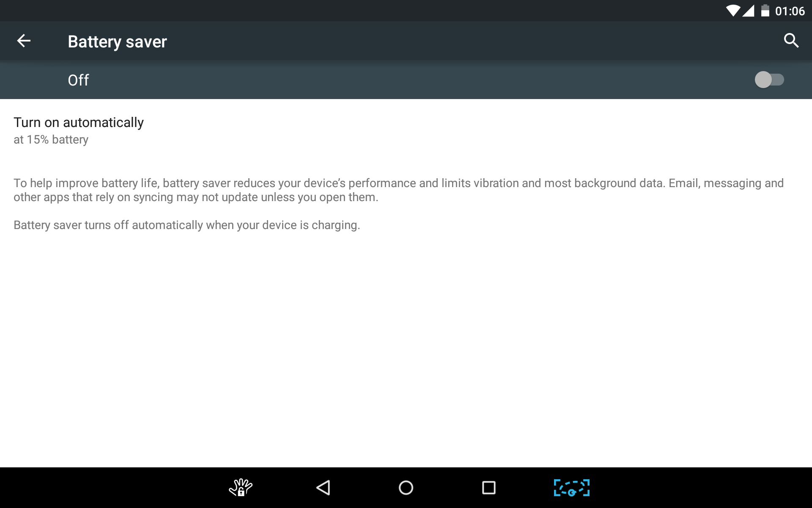Tap the 'at 15% battery' subtitle
This screenshot has height=508, width=812.
(51, 140)
